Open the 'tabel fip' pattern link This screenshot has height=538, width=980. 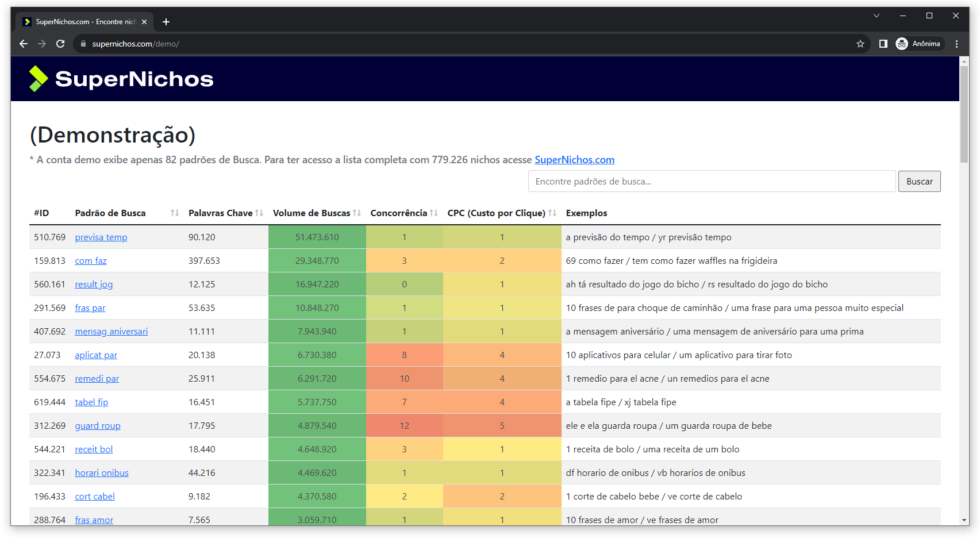(x=91, y=402)
